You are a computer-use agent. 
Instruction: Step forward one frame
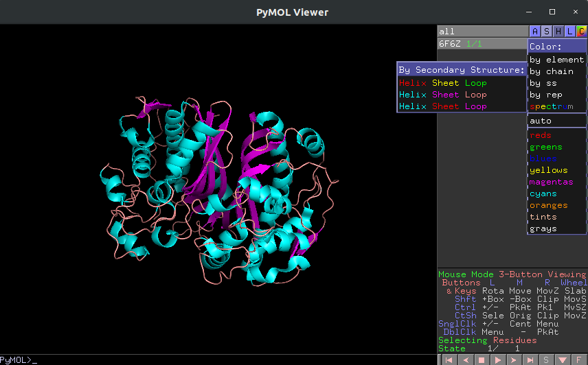[513, 360]
